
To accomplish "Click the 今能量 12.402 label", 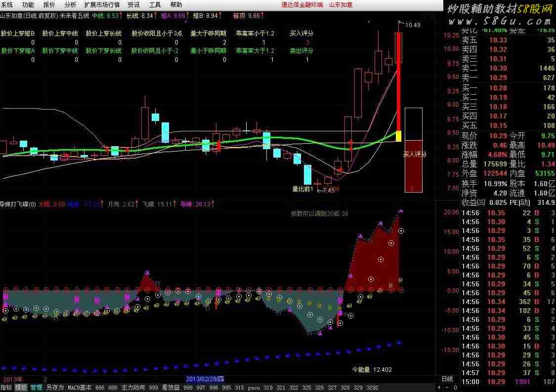I will click(372, 370).
